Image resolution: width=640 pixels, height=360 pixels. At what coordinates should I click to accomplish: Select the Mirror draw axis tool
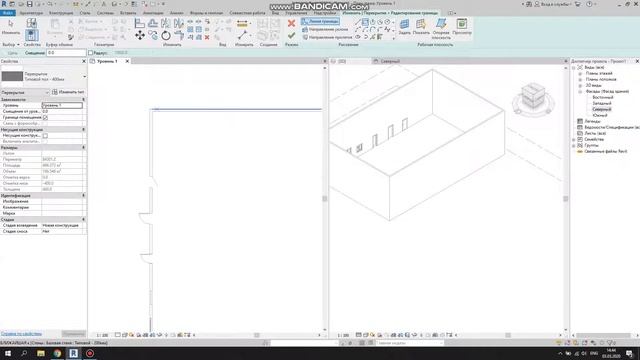(178, 23)
